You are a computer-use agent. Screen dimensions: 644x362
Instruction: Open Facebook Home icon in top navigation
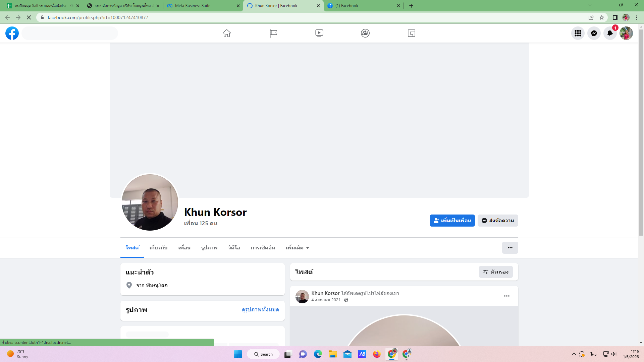pos(227,33)
